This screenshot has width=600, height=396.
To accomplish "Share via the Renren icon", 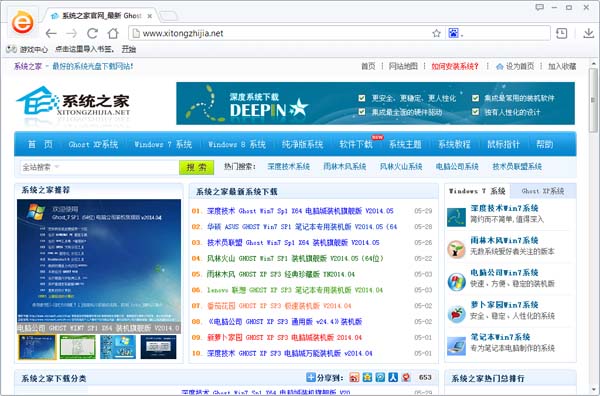I will pyautogui.click(x=393, y=378).
